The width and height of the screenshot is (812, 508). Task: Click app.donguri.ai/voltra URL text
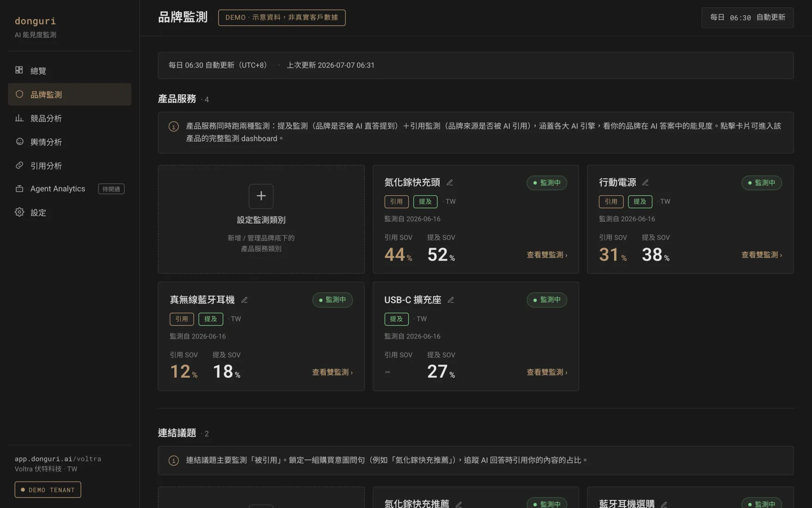coord(58,459)
